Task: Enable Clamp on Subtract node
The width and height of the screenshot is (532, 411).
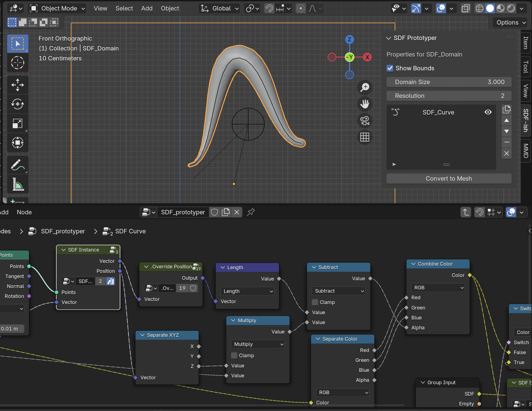Action: pyautogui.click(x=315, y=302)
